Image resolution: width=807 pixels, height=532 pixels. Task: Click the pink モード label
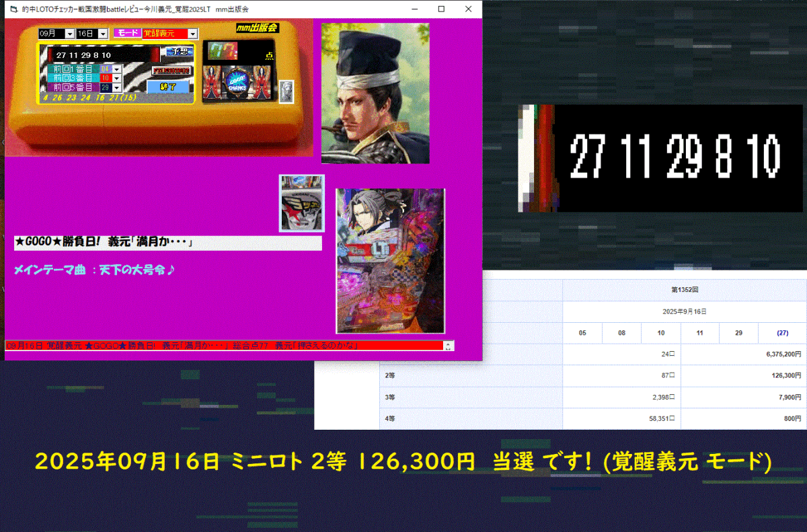(128, 33)
